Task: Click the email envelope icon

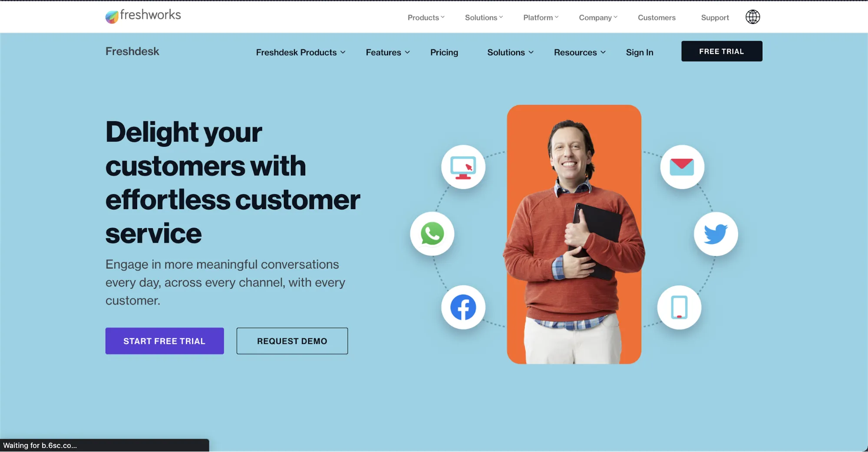Action: tap(682, 167)
